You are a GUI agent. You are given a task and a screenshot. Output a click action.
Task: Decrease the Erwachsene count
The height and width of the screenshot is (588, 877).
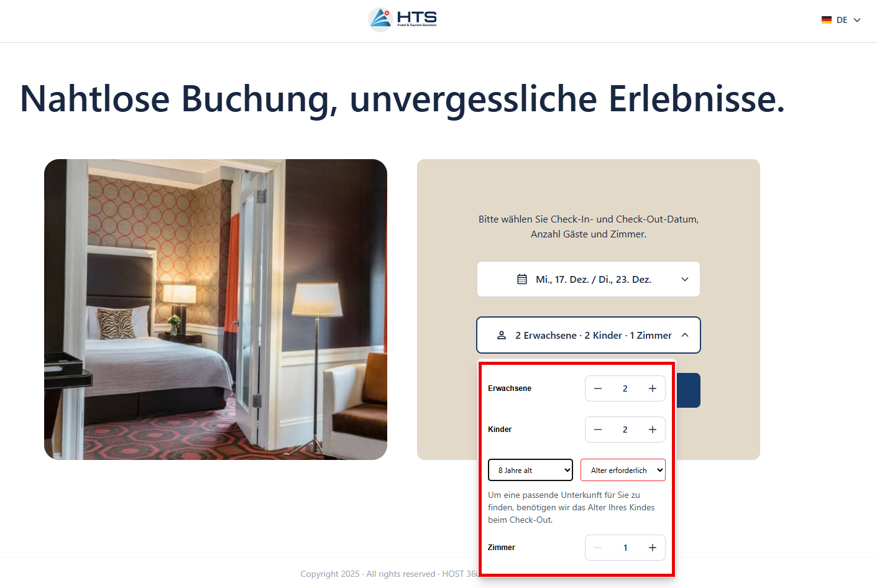pyautogui.click(x=598, y=388)
